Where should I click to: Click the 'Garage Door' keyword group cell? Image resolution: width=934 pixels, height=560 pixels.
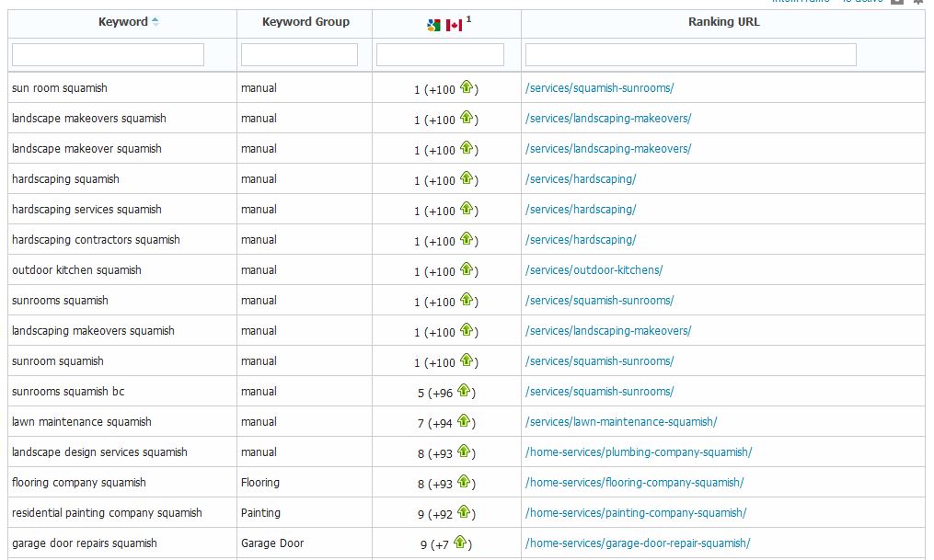tap(272, 543)
